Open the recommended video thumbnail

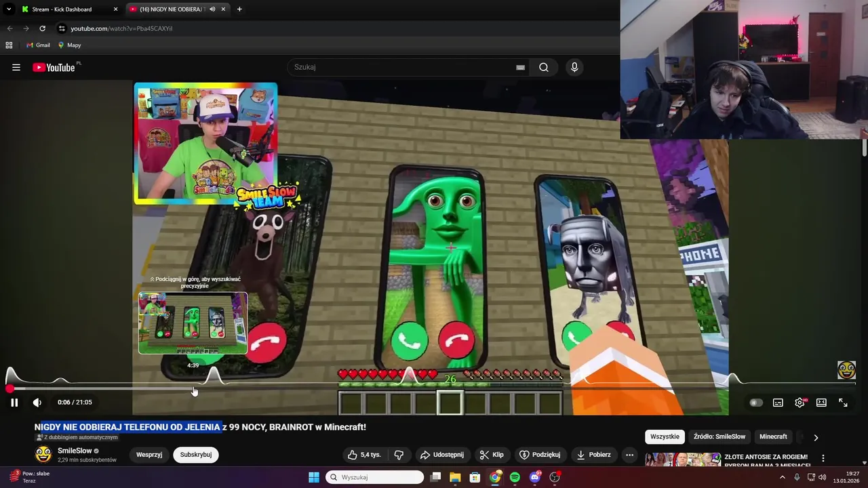pos(683,460)
